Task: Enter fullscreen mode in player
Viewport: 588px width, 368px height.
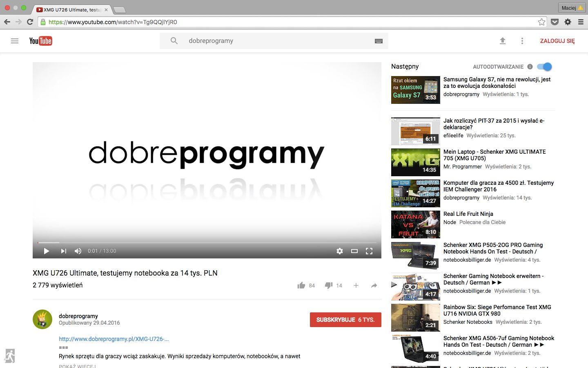Action: [x=369, y=251]
